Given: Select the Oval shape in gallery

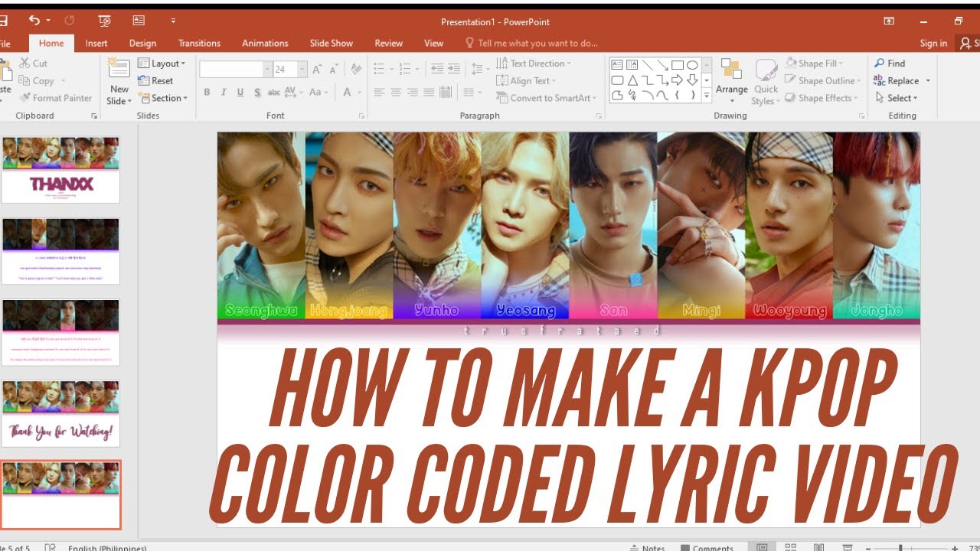Looking at the screenshot, I should [x=692, y=65].
